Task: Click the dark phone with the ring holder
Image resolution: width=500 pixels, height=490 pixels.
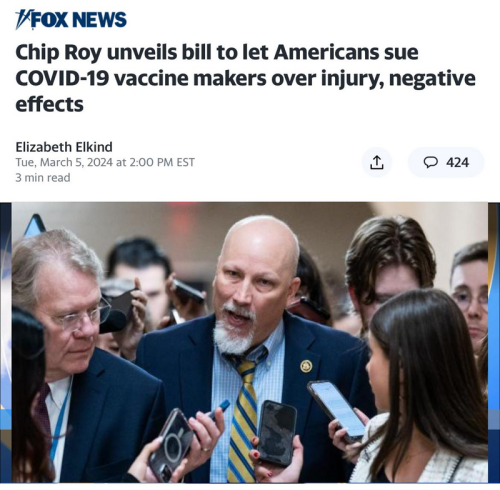Action: coord(171,445)
